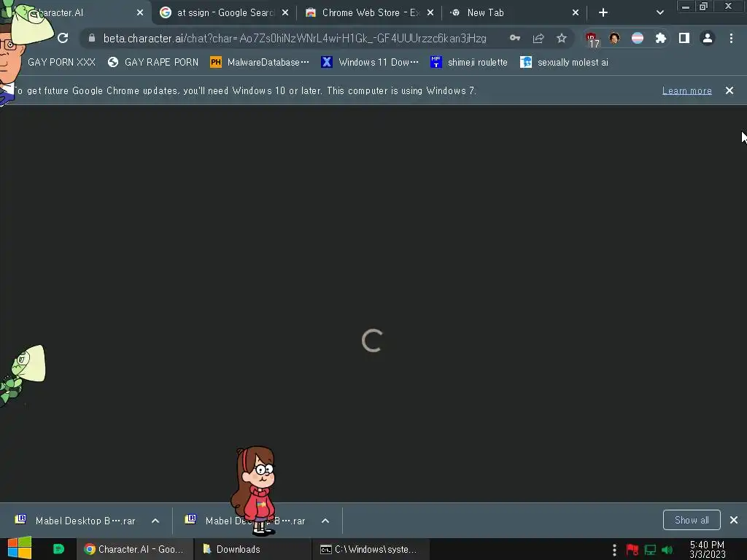Close the downloads bar

pyautogui.click(x=734, y=520)
